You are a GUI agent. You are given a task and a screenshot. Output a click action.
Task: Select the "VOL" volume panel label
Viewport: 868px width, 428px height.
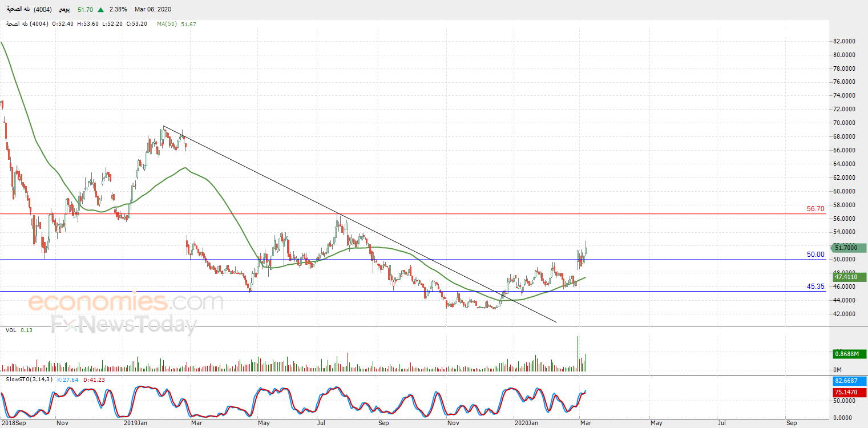[11, 330]
